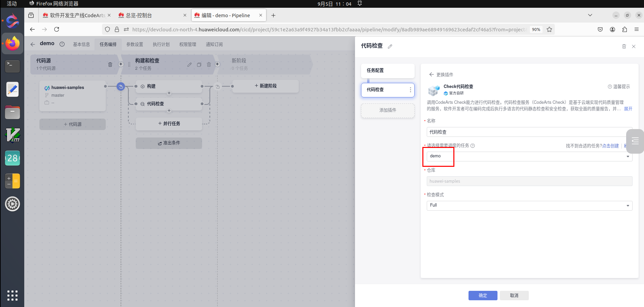Open the Firefox account icon
Viewport: 644px width, 307px height.
point(612,29)
